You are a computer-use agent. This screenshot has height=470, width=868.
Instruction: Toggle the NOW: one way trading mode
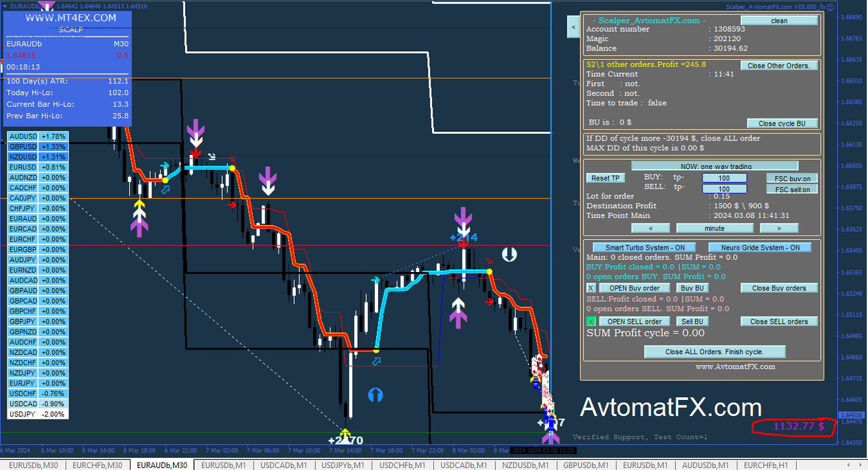715,166
